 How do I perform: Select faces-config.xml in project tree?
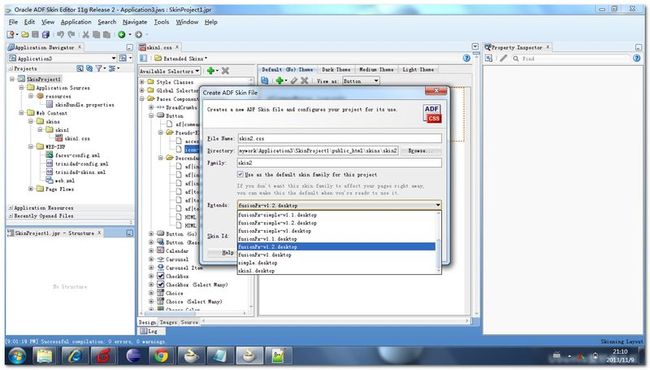tap(78, 155)
